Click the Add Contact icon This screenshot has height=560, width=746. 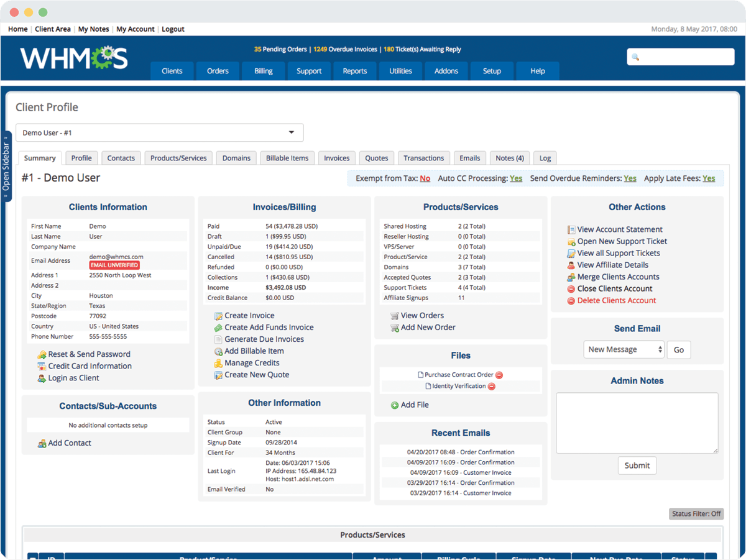(42, 444)
